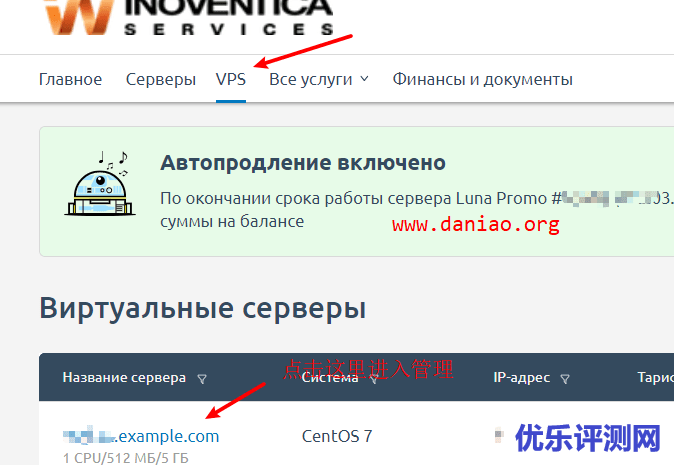Expand the Все услуги dropdown menu
The image size is (674, 465).
point(319,79)
